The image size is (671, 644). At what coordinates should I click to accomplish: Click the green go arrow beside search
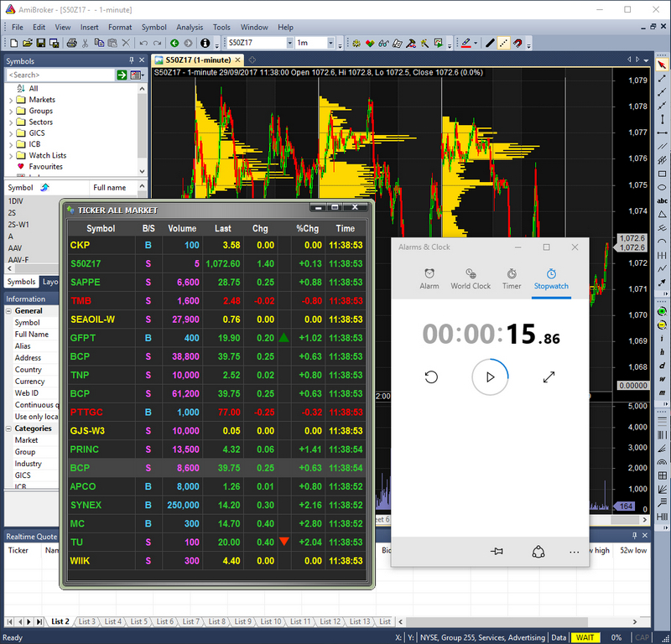pos(122,75)
